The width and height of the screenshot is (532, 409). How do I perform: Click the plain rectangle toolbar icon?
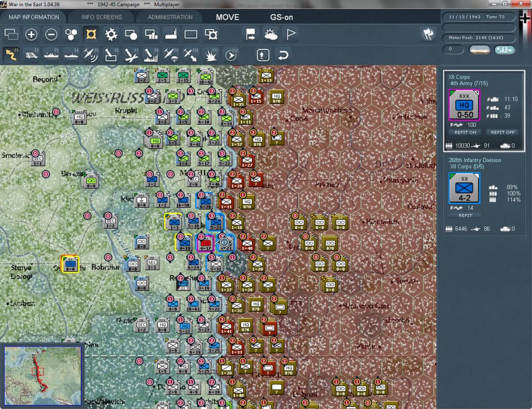coord(191,34)
